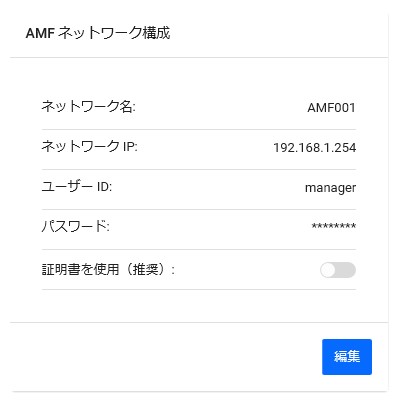Click the ID text in user label
398x401 pixels.
coord(104,187)
